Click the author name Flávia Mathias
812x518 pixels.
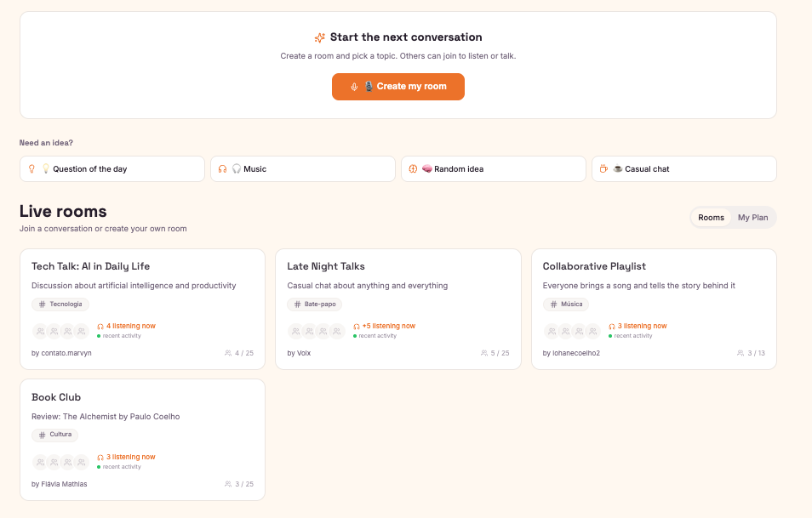point(64,484)
